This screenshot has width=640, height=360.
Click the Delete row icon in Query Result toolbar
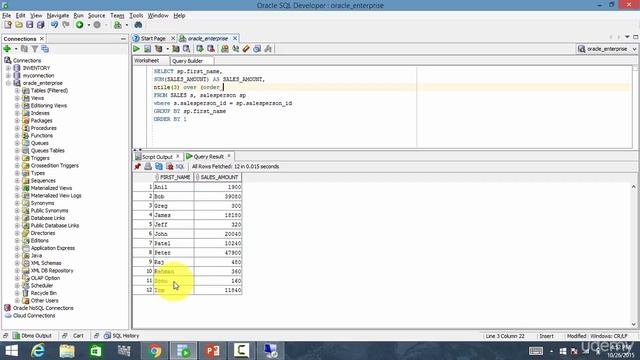tap(169, 167)
